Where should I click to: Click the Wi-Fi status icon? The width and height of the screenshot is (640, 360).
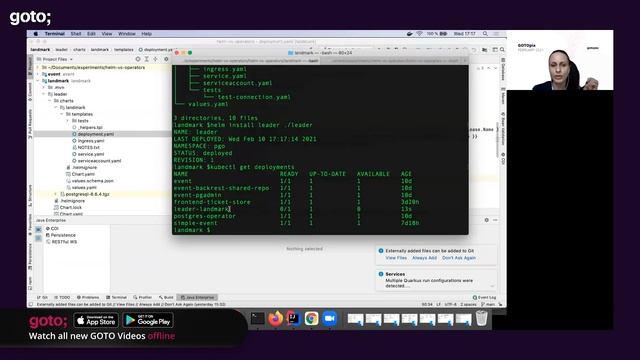tap(420, 34)
